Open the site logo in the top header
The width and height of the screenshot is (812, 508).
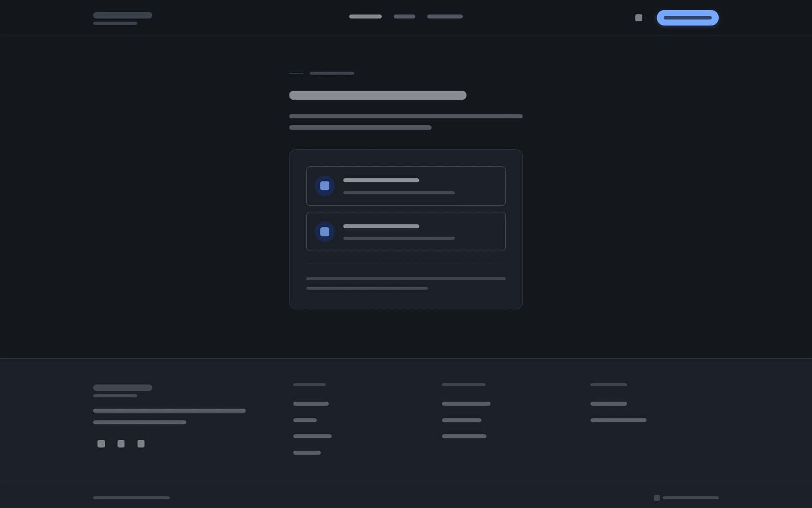[123, 18]
